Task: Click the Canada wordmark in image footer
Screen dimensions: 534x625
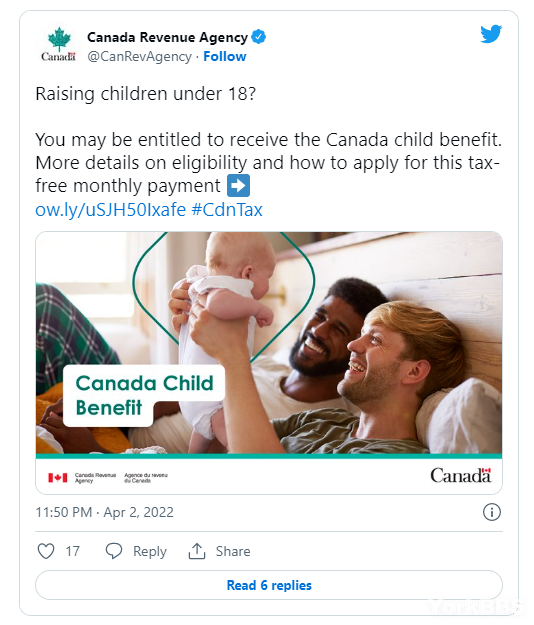Action: click(x=461, y=476)
